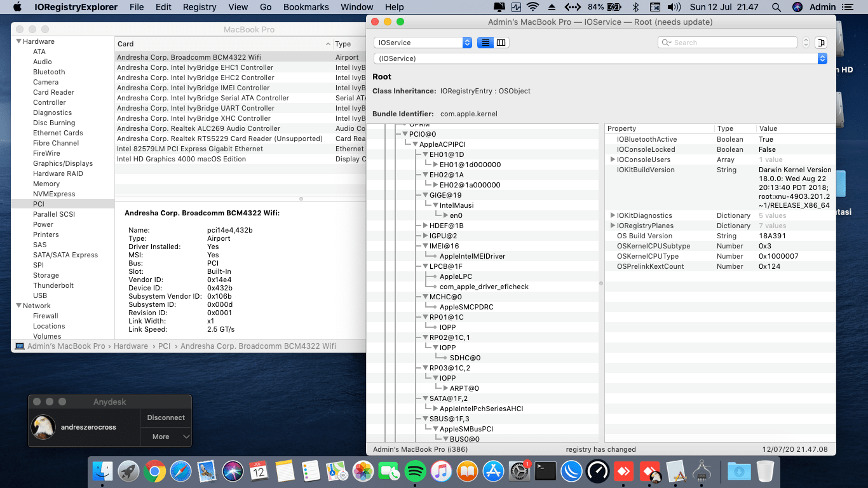Open App Store from the Dock
This screenshot has height=488, width=868.
click(x=493, y=471)
